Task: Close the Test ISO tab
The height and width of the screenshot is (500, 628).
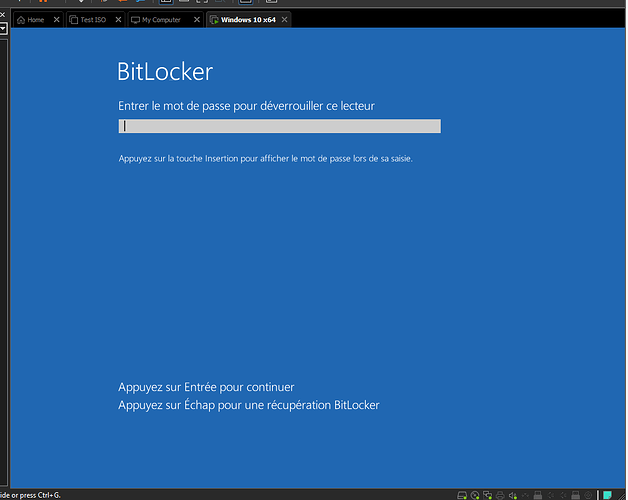Action: [119, 20]
